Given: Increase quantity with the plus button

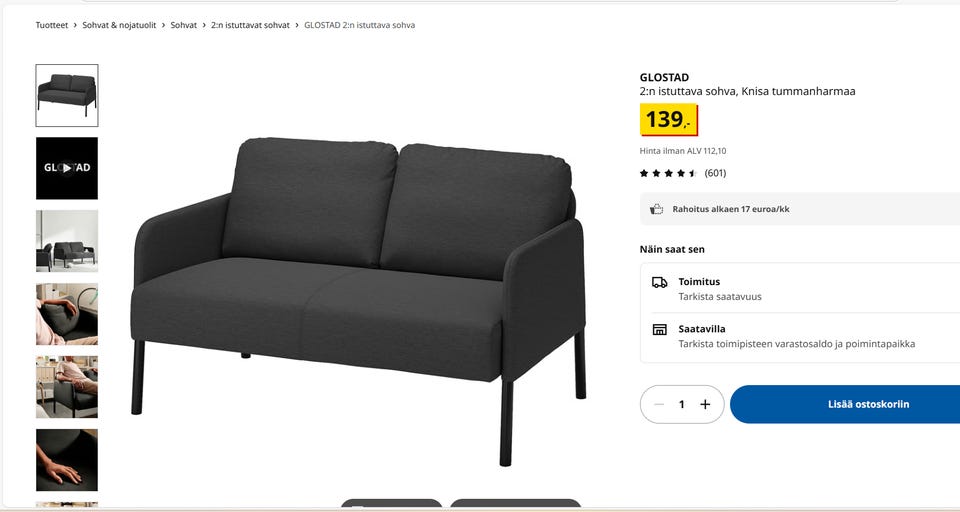Looking at the screenshot, I should (x=705, y=404).
